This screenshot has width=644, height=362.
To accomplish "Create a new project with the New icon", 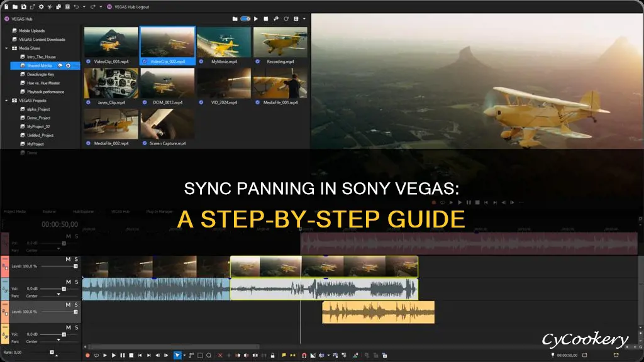I will (x=6, y=6).
